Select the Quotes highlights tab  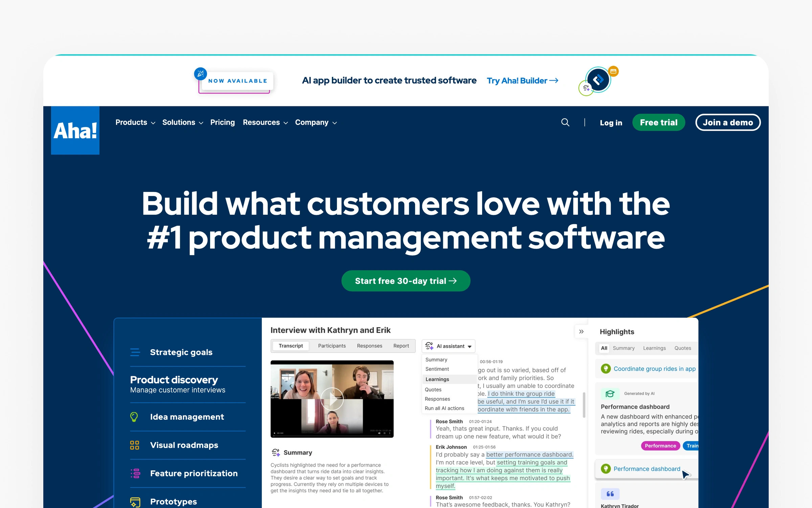pyautogui.click(x=682, y=348)
